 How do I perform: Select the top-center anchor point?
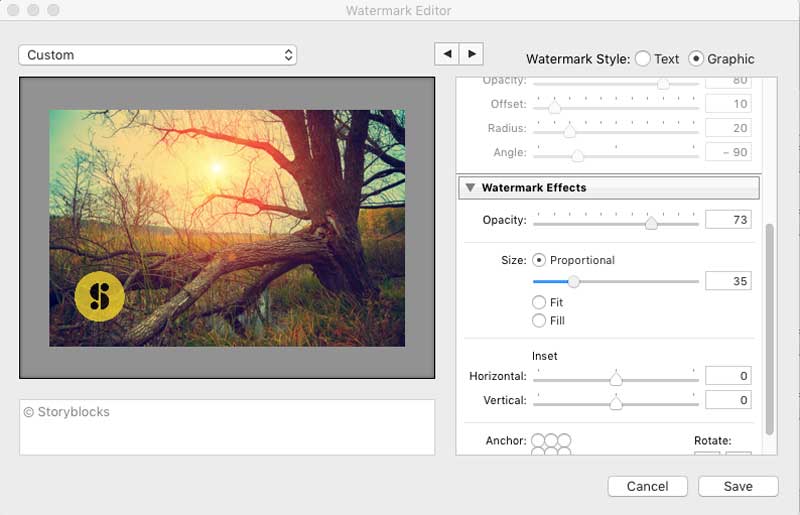point(552,440)
